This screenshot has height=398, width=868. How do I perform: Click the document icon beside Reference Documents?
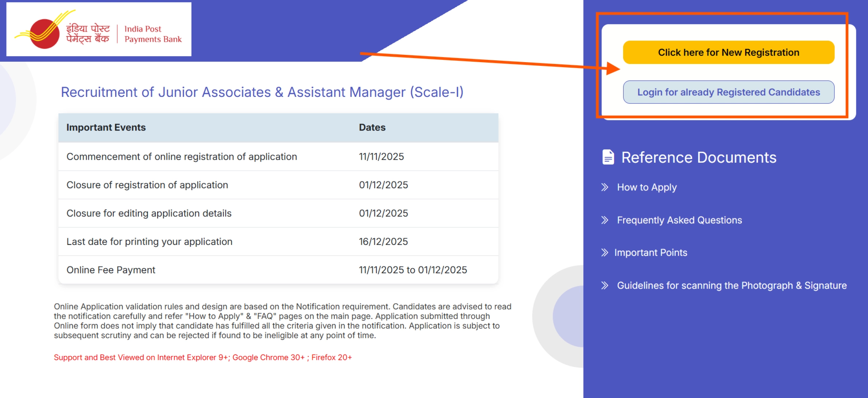tap(608, 156)
